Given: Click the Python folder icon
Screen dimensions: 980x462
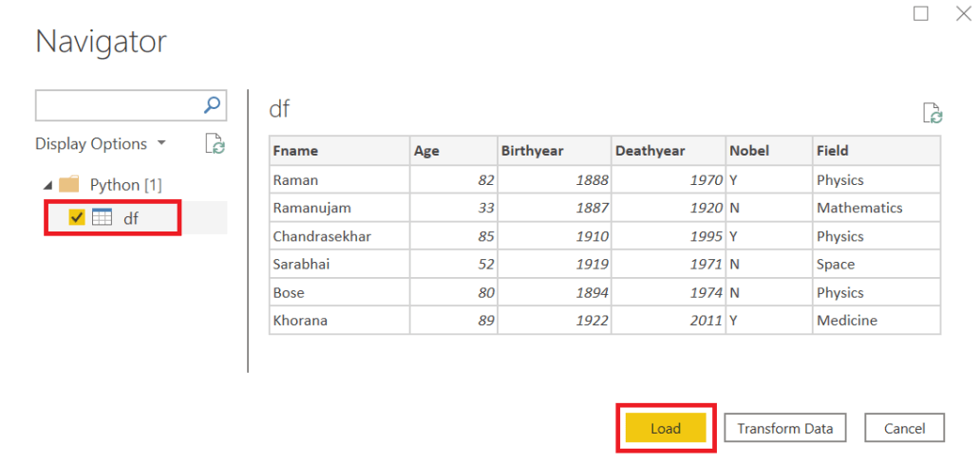Looking at the screenshot, I should pyautogui.click(x=68, y=184).
